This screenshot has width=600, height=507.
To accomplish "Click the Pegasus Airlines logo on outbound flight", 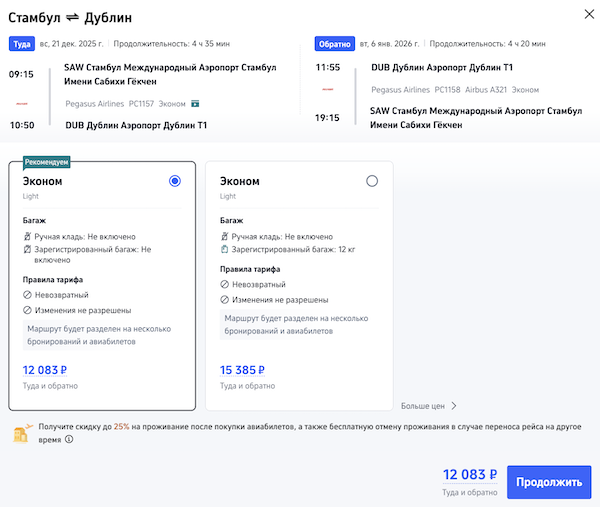I will click(23, 102).
